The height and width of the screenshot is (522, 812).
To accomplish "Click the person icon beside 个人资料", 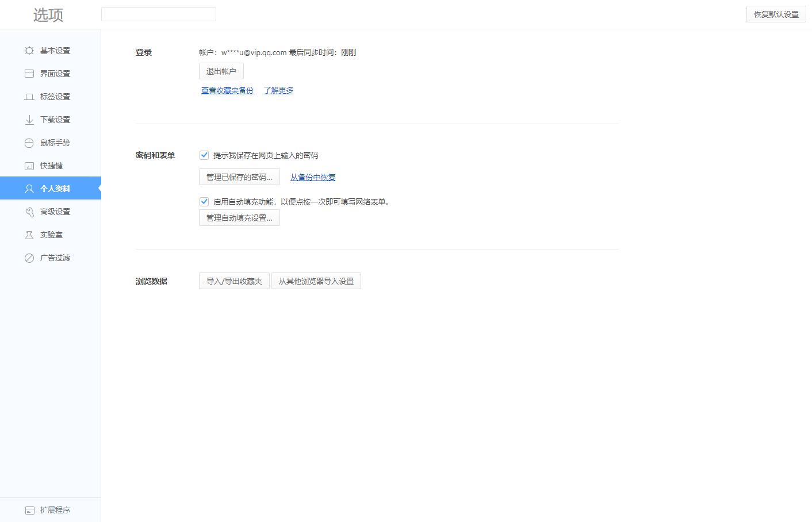I will tap(29, 189).
